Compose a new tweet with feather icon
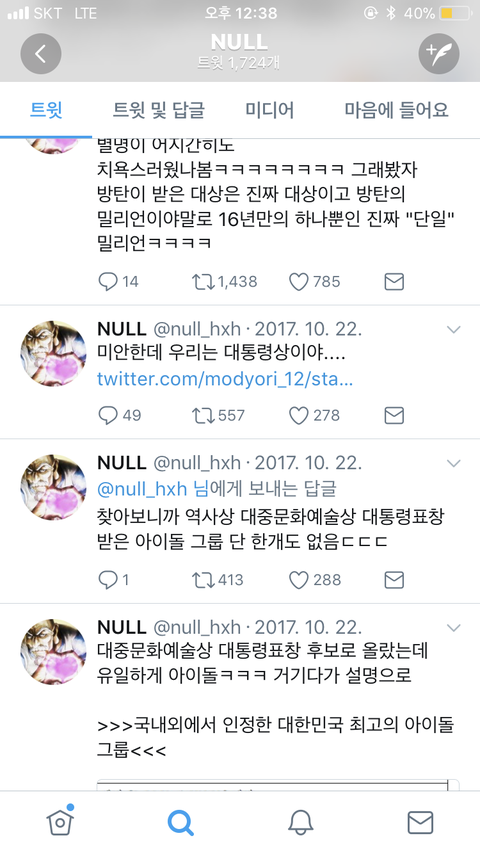The width and height of the screenshot is (480, 854). [439, 53]
